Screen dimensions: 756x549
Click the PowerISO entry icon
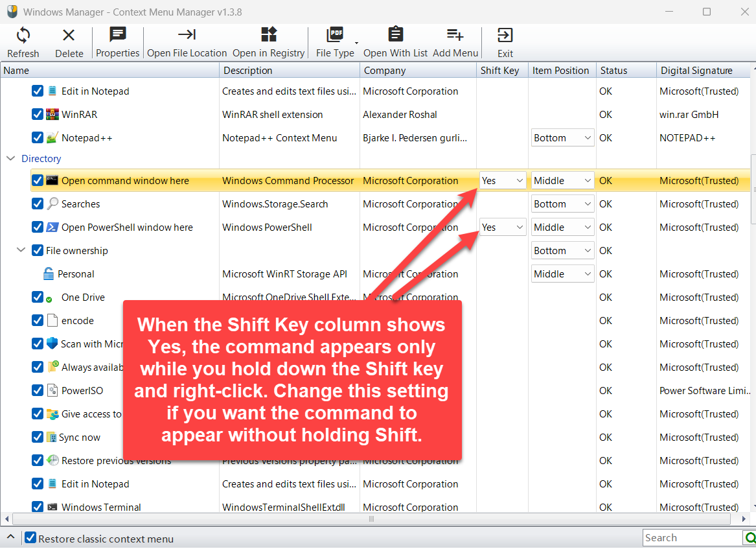pos(52,390)
